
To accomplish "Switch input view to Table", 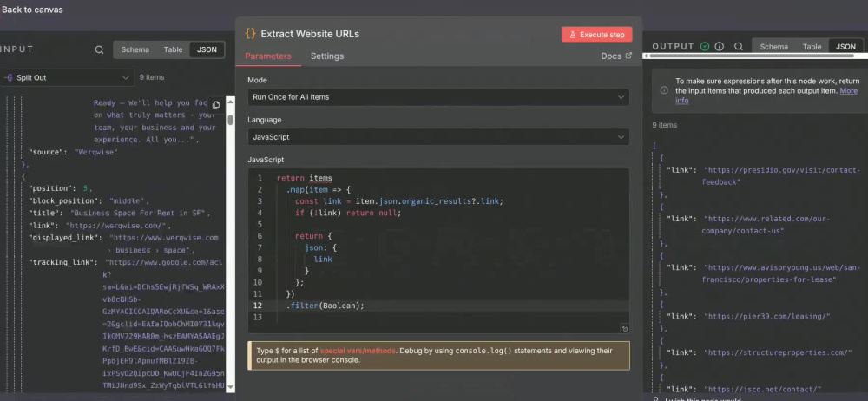I will [x=173, y=49].
